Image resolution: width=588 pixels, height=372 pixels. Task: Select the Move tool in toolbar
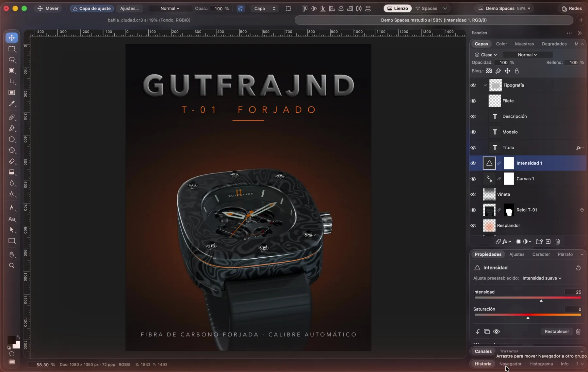12,38
